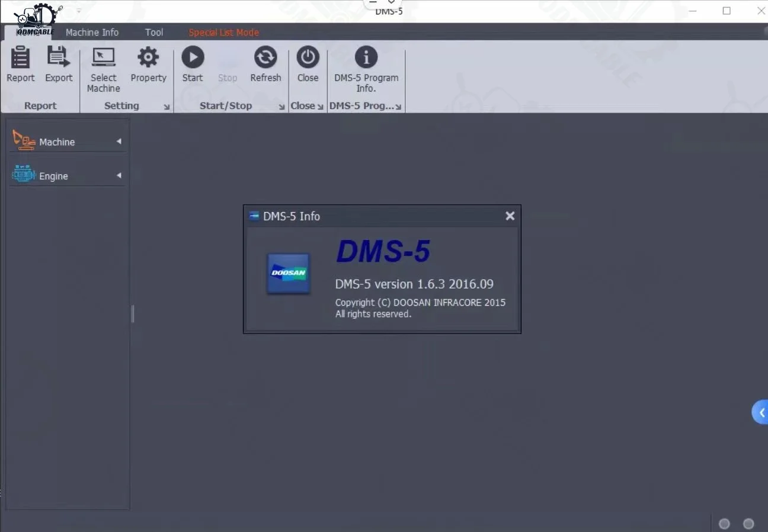Screen dimensions: 768x532
Task: Switch to the Machine Info tab
Action: pos(92,33)
